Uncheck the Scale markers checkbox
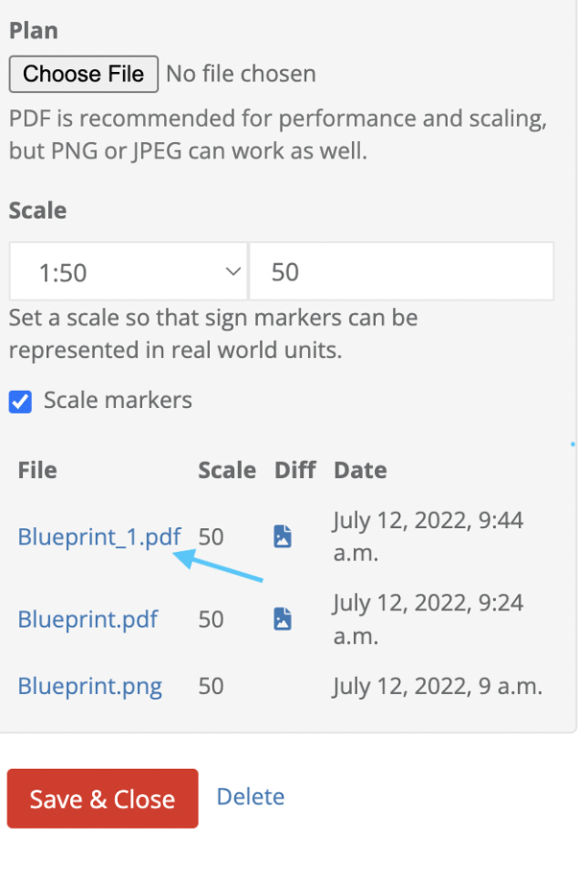Image resolution: width=588 pixels, height=888 pixels. (x=20, y=401)
